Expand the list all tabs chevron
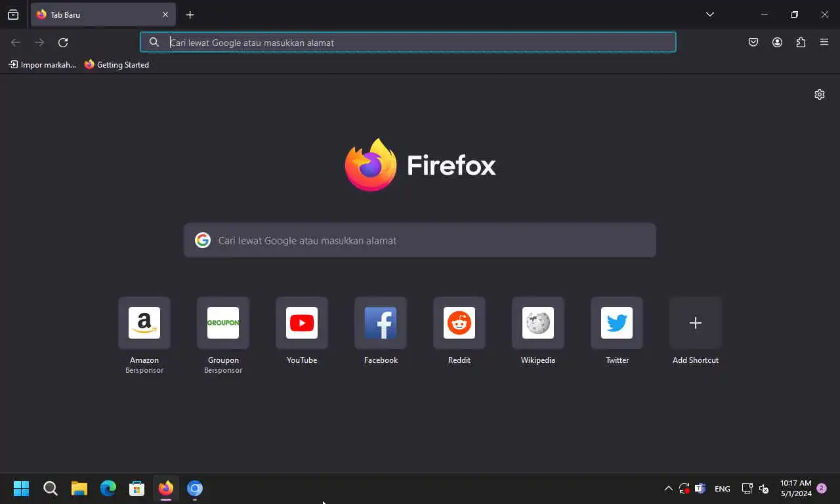Viewport: 840px width, 504px height. tap(709, 14)
